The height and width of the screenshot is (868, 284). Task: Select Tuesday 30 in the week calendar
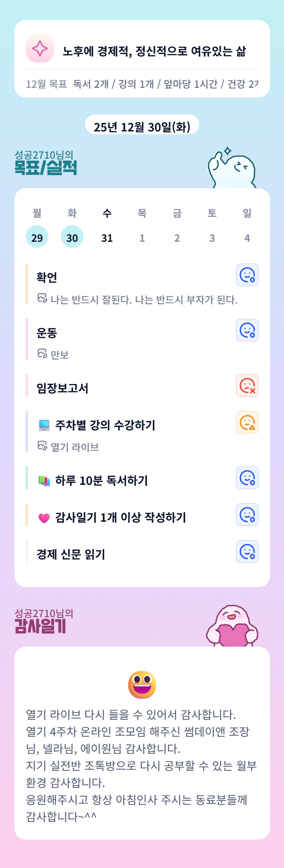point(72,237)
